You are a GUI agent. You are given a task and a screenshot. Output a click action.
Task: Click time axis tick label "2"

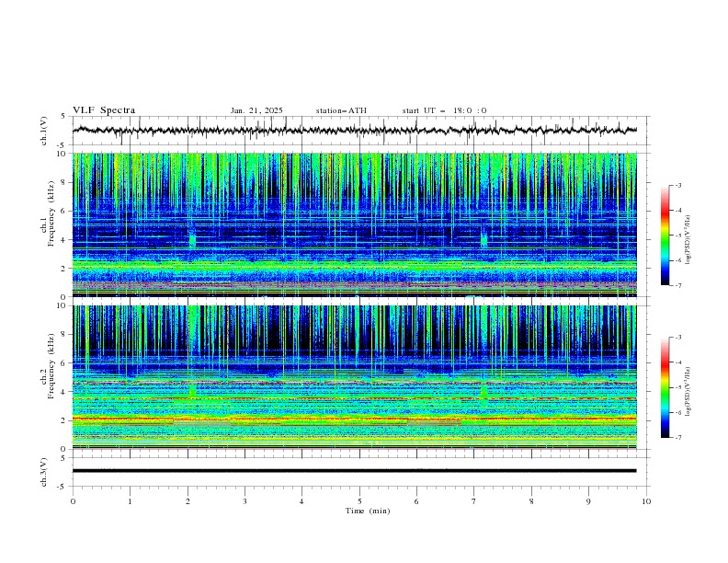[x=188, y=501]
